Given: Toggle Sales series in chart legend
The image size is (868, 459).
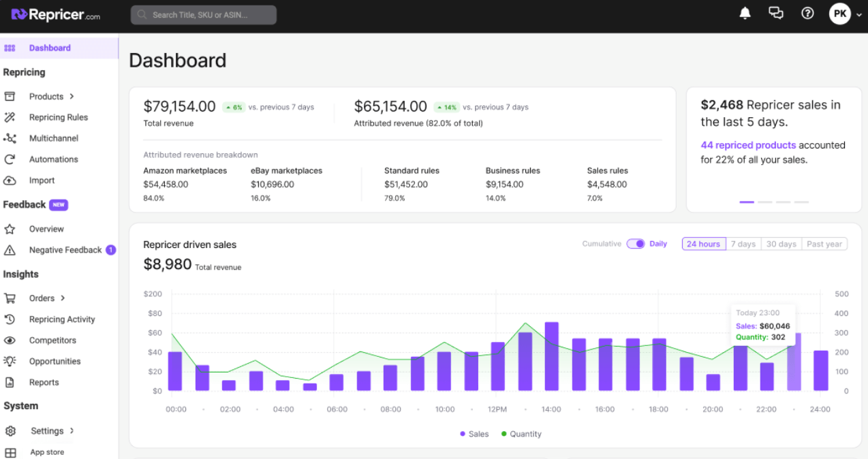Looking at the screenshot, I should (x=474, y=434).
